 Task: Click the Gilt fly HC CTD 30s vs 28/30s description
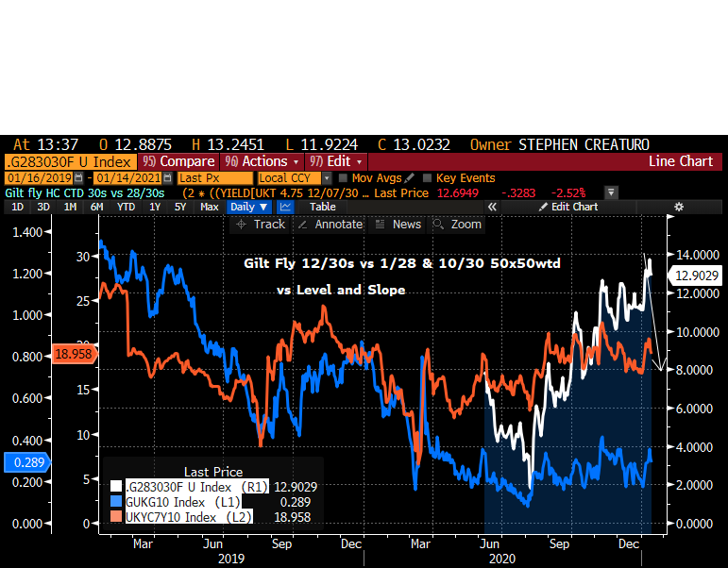(84, 193)
